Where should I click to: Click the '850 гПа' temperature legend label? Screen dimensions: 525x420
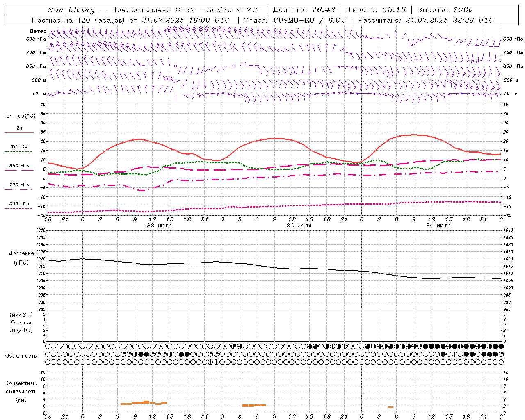19,166
